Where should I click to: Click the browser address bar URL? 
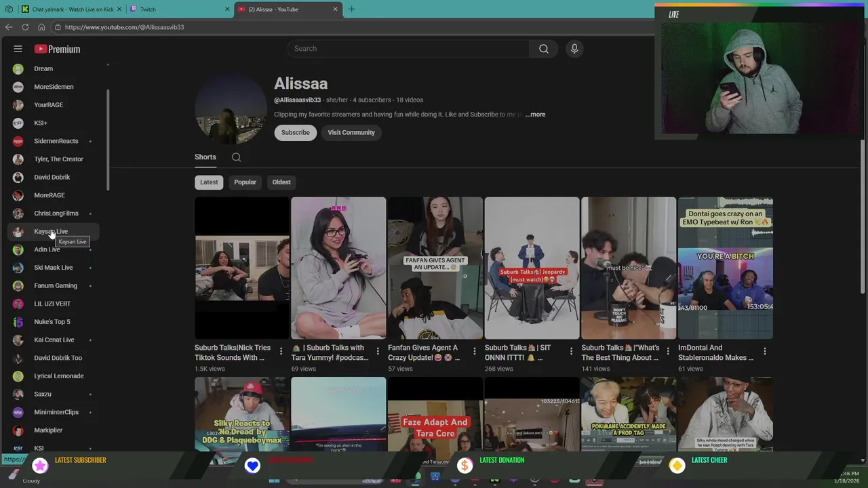pyautogui.click(x=124, y=27)
